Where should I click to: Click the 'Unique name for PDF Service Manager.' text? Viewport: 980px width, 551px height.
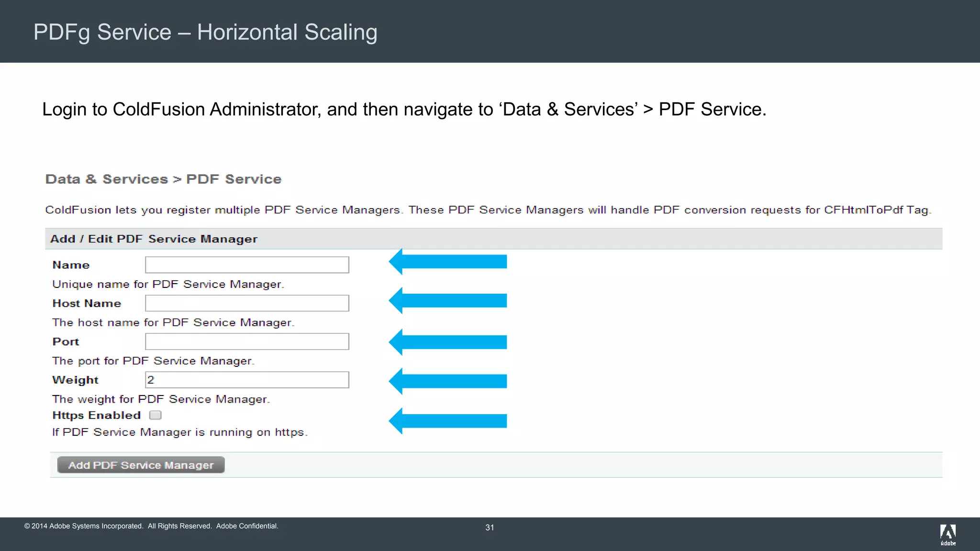coord(168,284)
